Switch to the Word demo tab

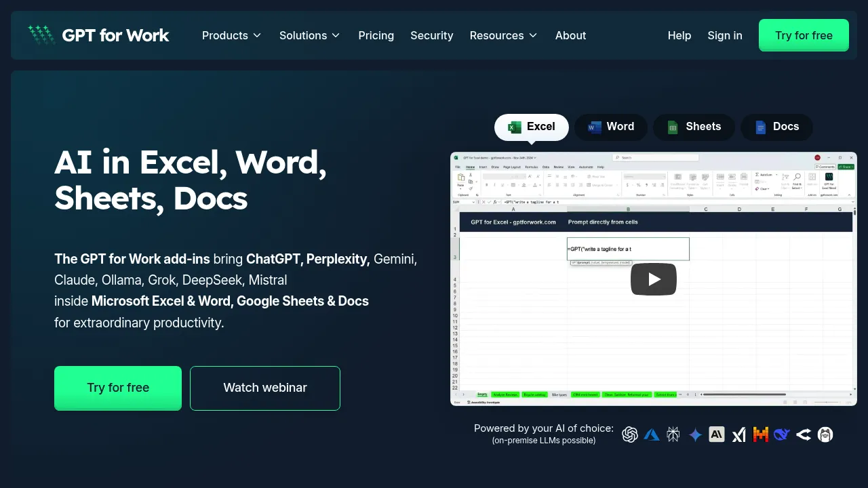[611, 127]
